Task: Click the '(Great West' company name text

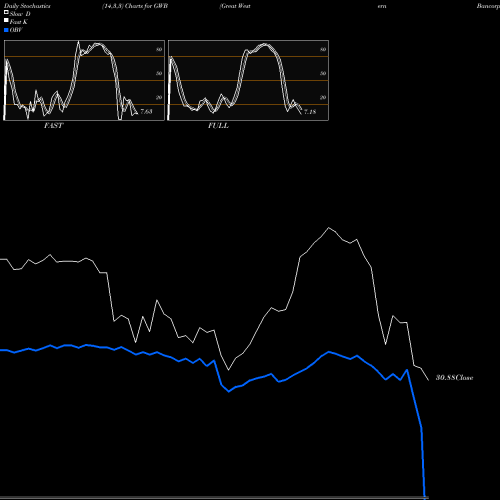Action: pos(235,6)
